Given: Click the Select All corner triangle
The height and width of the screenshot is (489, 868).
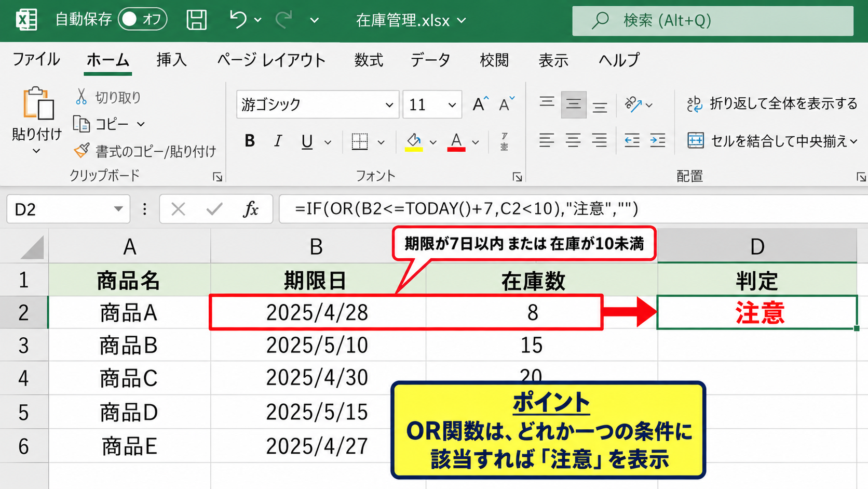Looking at the screenshot, I should coord(32,247).
